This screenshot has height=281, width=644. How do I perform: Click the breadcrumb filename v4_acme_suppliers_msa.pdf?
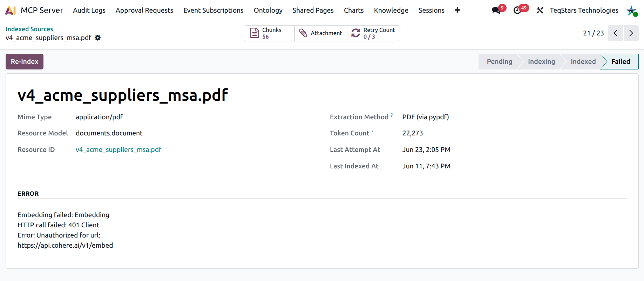click(48, 38)
